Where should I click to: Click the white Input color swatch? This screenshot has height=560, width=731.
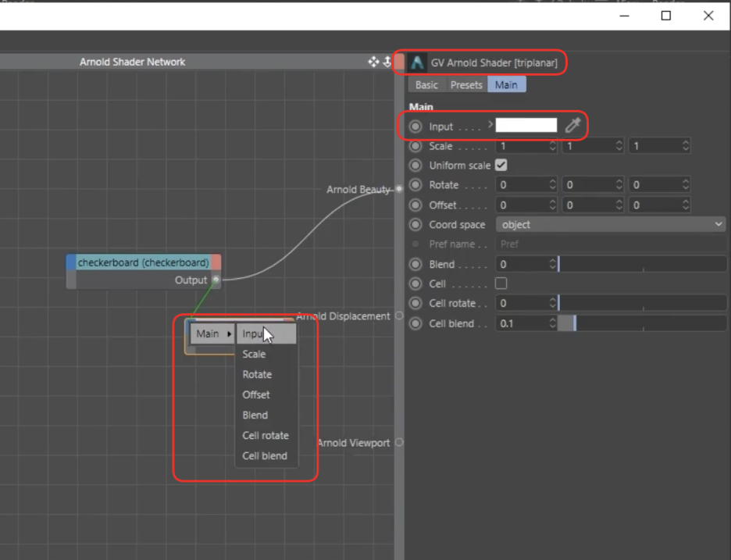(526, 125)
